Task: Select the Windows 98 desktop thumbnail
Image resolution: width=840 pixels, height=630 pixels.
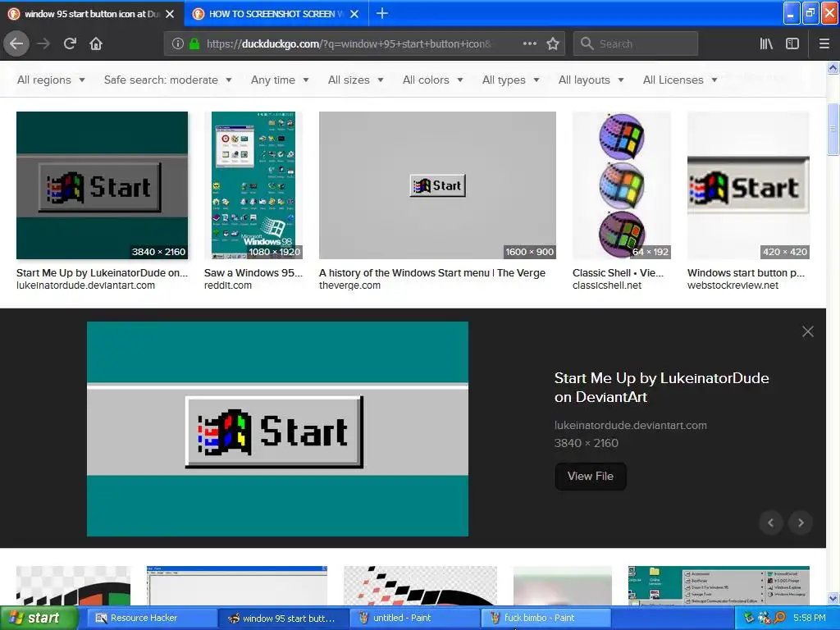Action: coord(253,185)
